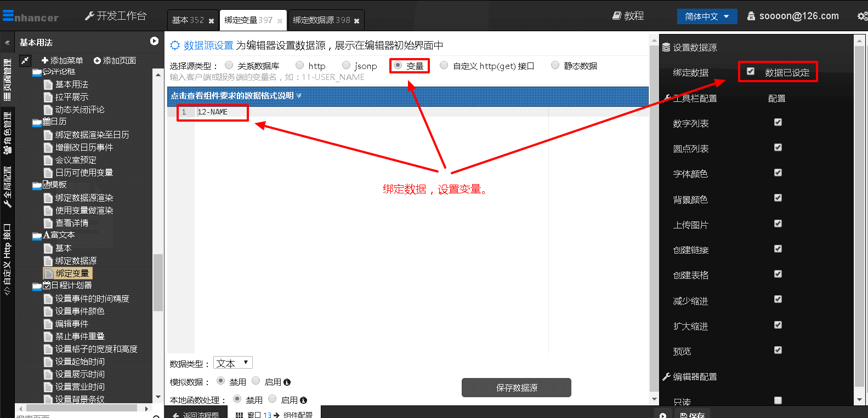Click the info icon next to 本地函数处理 启用
The image size is (868, 418).
[x=303, y=400]
